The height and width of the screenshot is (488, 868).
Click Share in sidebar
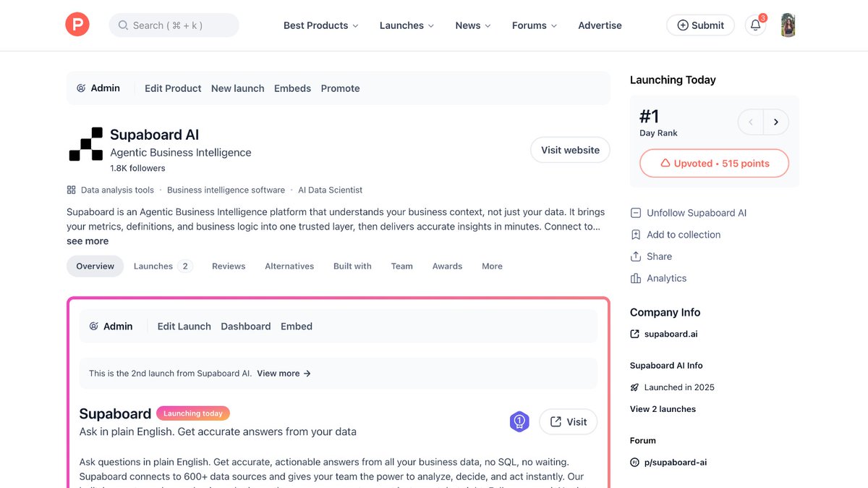[x=659, y=256]
